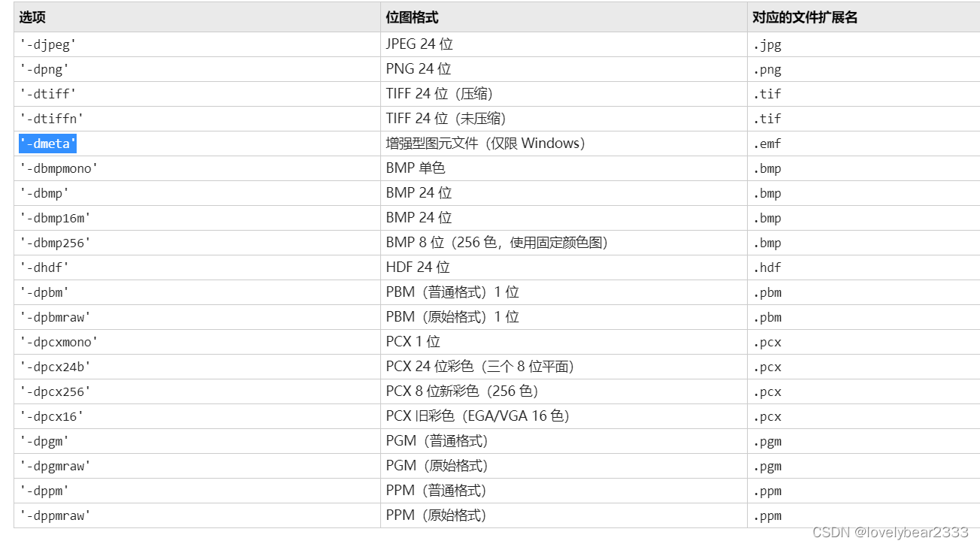980x547 pixels.
Task: Click the '.emf' file extension cell
Action: coord(767,144)
